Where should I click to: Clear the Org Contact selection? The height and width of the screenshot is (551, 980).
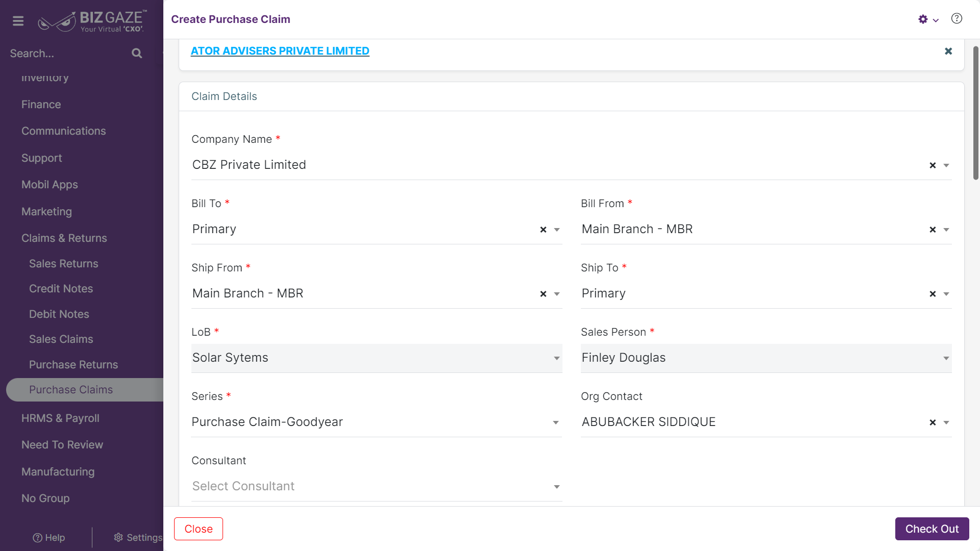933,422
